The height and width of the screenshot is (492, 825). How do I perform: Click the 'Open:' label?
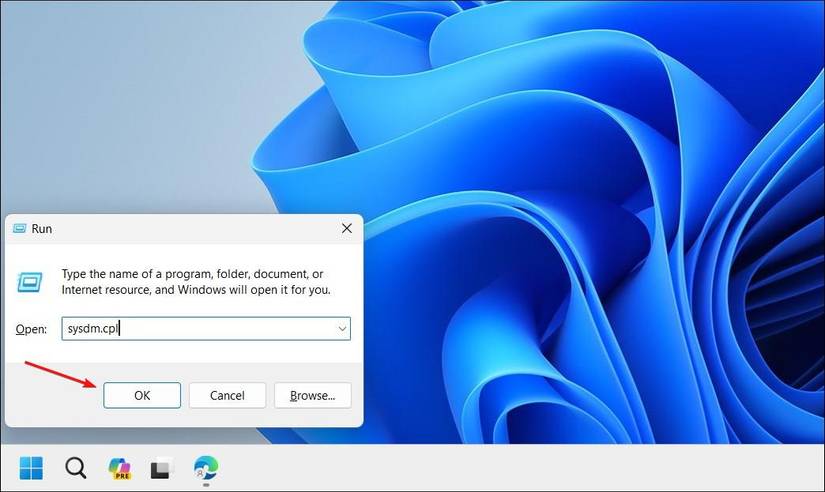click(x=31, y=329)
